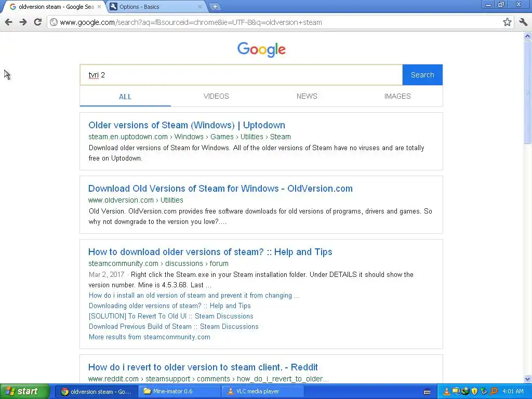Click www.oldversion.com › Utilities URL text
This screenshot has width=532, height=399.
(136, 200)
